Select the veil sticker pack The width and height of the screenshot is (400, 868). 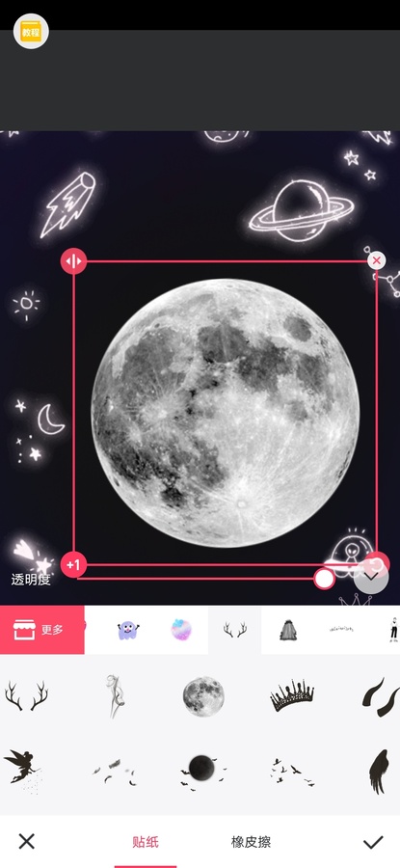pos(288,630)
